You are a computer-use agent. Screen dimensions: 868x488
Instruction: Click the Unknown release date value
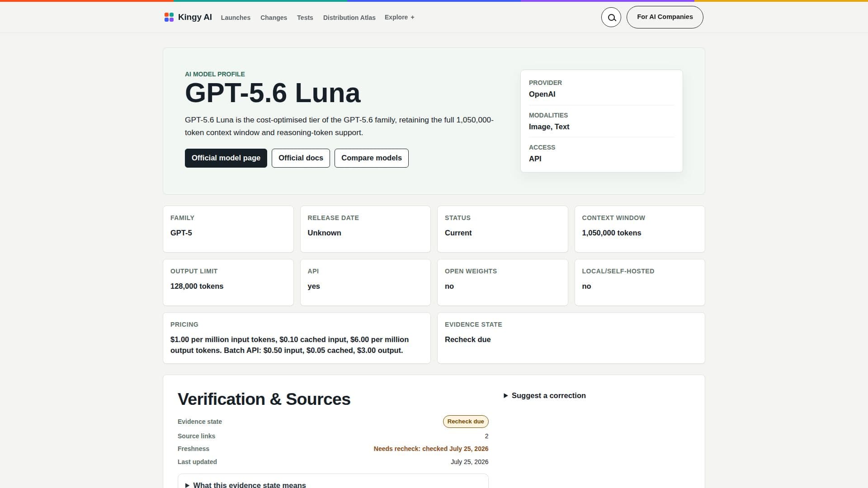(324, 233)
